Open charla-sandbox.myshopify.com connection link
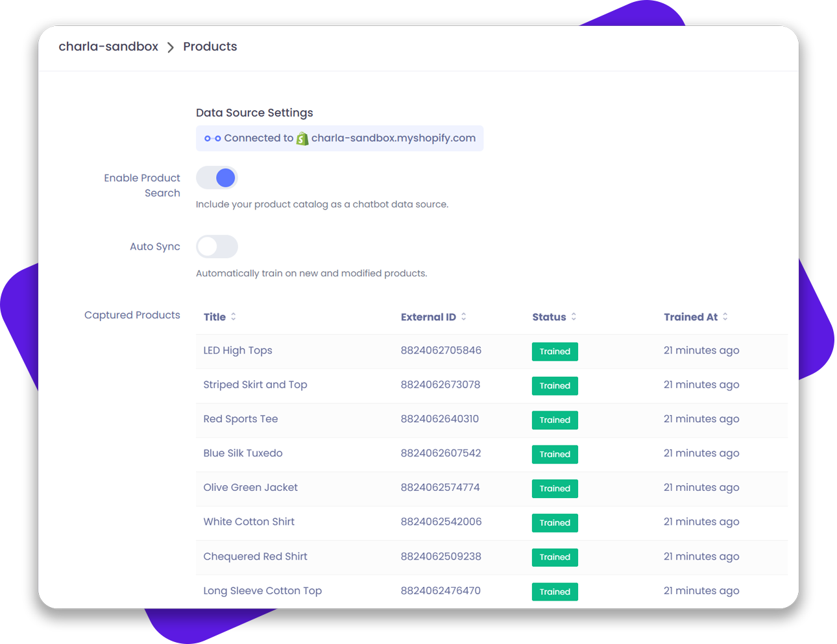 (x=393, y=138)
